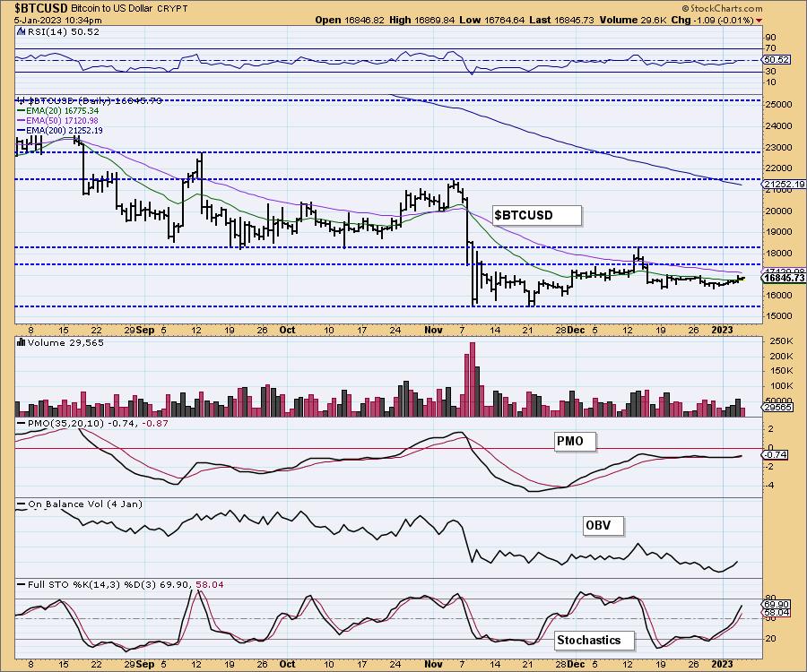Viewport: 807px width, 672px height.
Task: Click the Open 16846.82 value
Action: (350, 20)
